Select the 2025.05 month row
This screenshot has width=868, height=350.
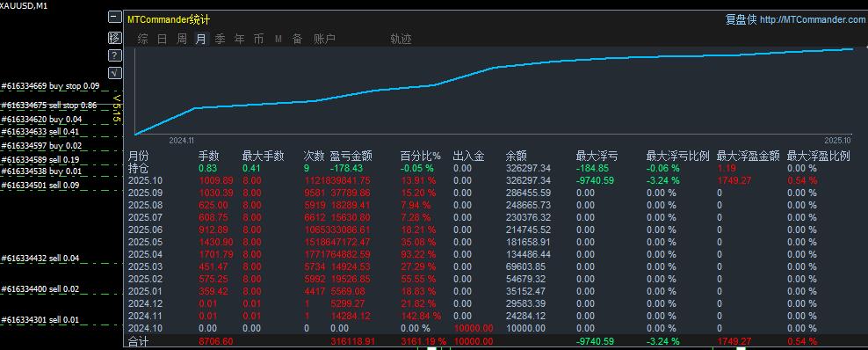495,242
